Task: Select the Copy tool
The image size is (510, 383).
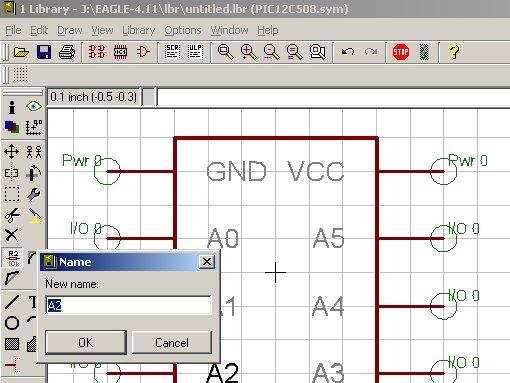Action: pyautogui.click(x=34, y=152)
